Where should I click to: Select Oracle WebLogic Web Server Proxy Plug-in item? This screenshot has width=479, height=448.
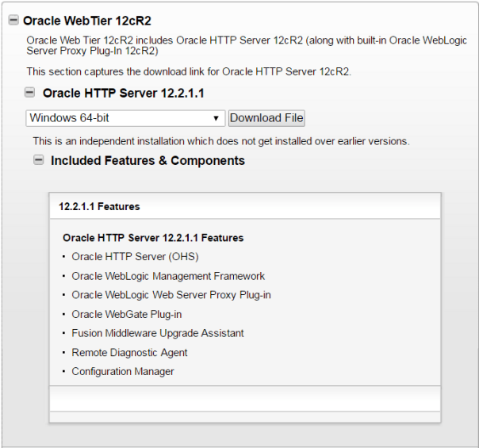coord(171,295)
